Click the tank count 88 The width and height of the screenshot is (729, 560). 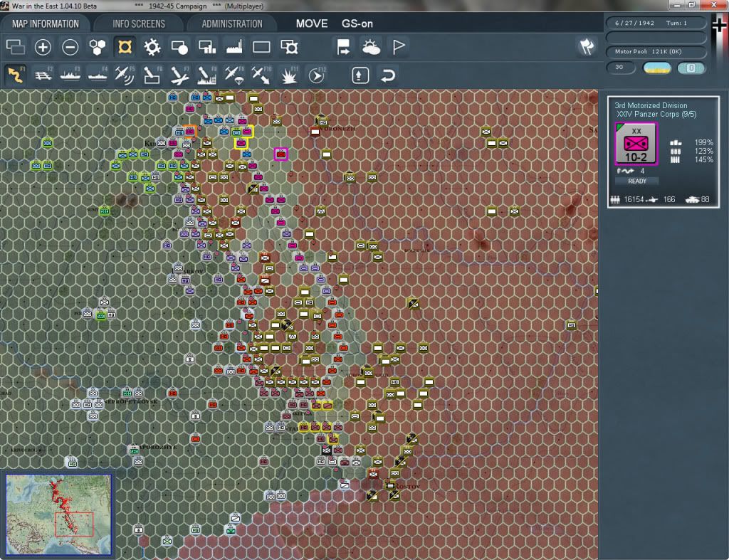tap(706, 199)
